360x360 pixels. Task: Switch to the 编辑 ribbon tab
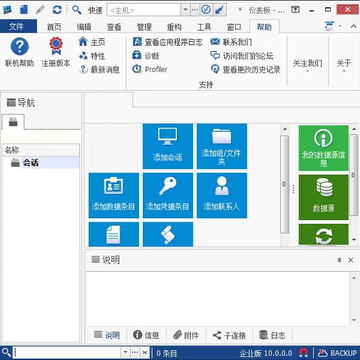[84, 27]
